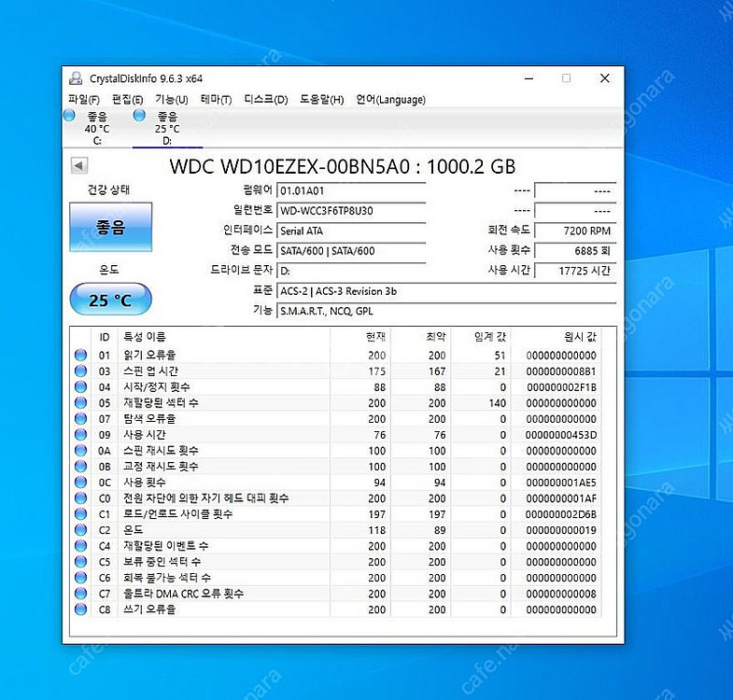Click status orb for attribute C2 온도
The width and height of the screenshot is (733, 700).
click(x=81, y=529)
